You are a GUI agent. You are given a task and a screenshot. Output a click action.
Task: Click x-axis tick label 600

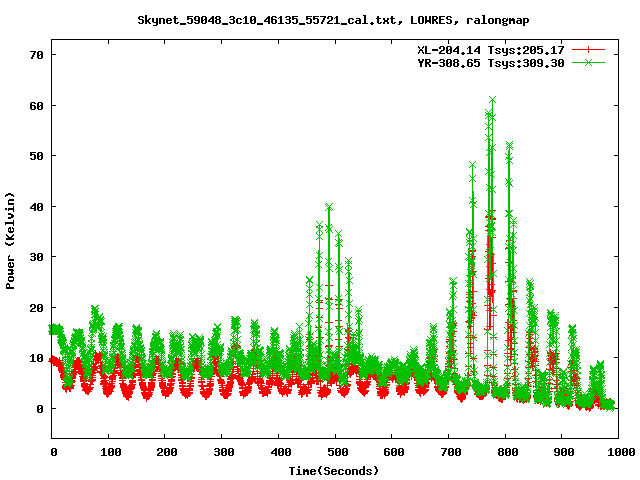click(x=394, y=452)
